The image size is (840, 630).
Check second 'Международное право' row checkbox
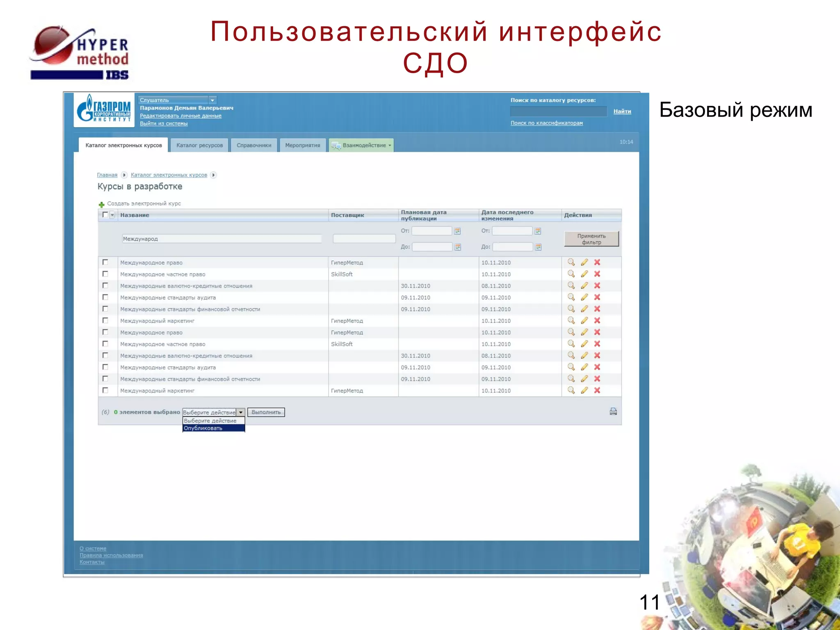(105, 332)
